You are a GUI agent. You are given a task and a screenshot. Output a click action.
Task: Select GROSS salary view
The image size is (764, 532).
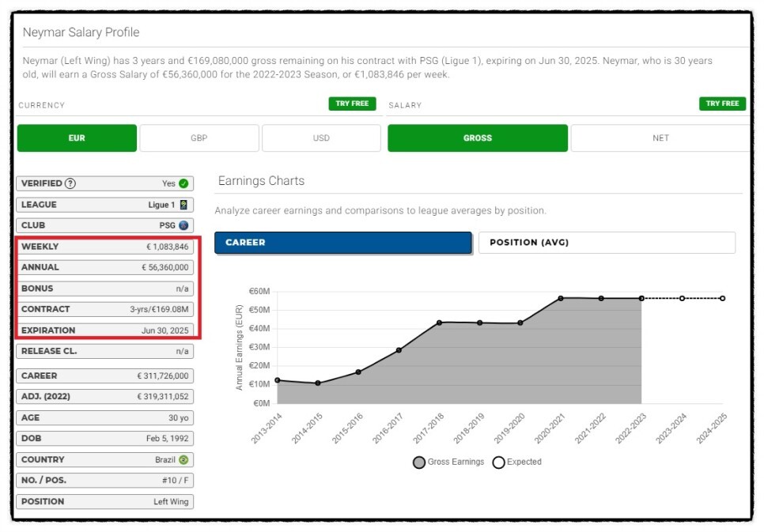click(x=478, y=138)
